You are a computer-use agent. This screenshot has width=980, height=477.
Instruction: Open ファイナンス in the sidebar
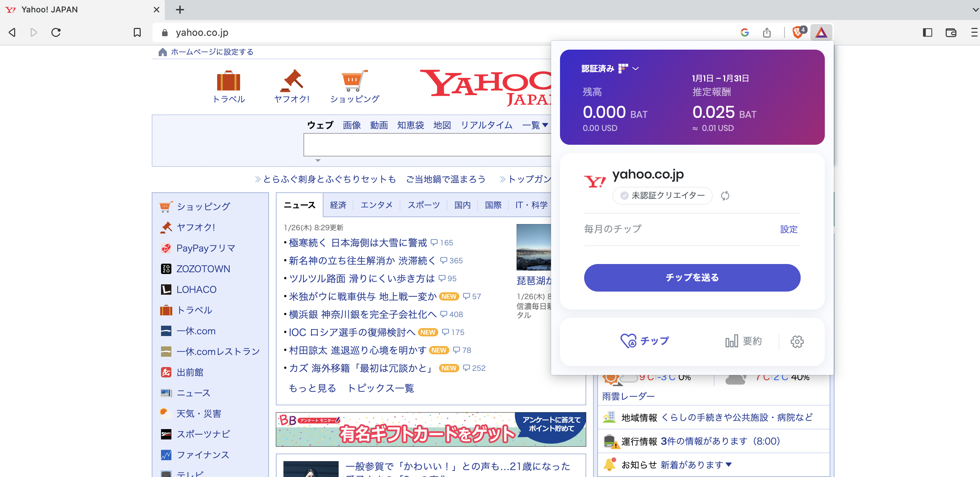[203, 455]
